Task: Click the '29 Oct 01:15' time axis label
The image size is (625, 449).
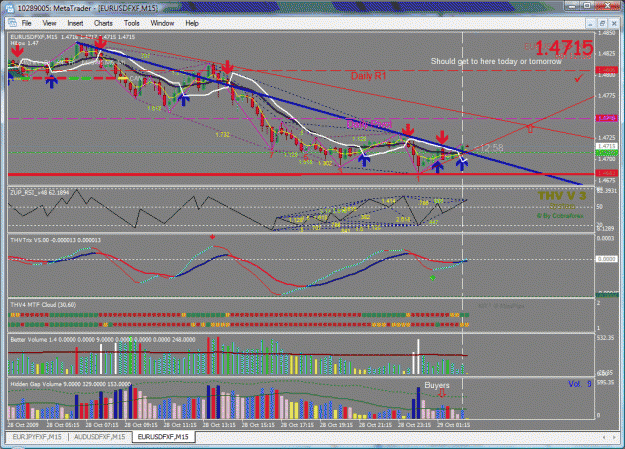Action: pyautogui.click(x=453, y=425)
